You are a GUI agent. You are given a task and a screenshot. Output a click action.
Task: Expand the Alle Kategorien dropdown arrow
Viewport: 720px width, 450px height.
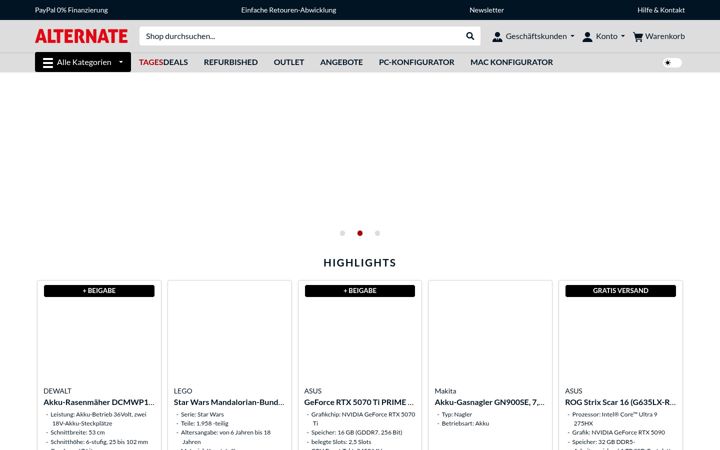[x=121, y=62]
